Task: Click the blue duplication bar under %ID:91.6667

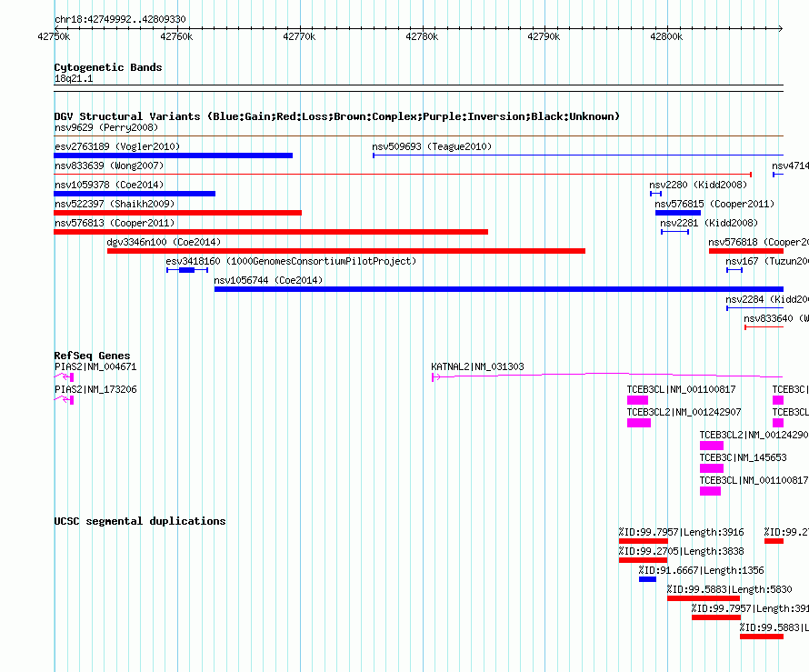Action: 647,579
